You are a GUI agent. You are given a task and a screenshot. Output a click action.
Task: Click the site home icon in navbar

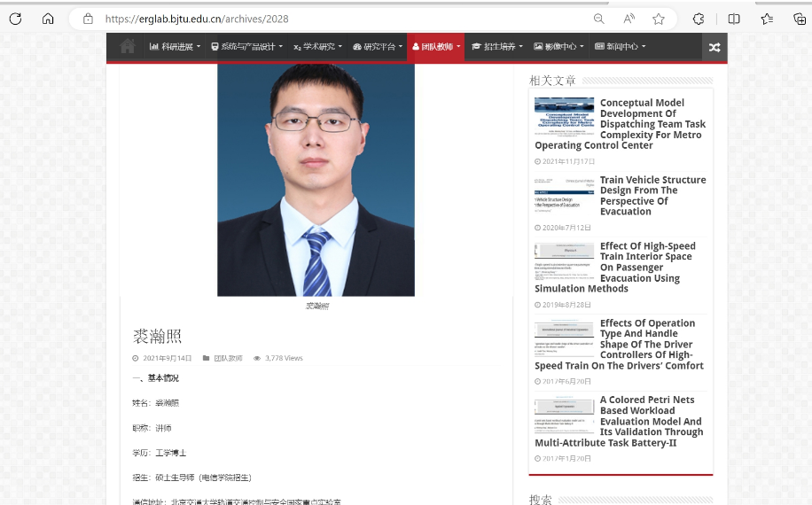pos(128,47)
